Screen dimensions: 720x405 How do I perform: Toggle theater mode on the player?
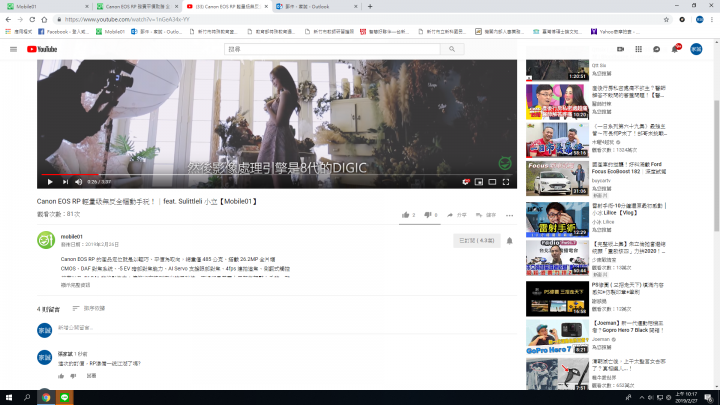[x=492, y=182]
